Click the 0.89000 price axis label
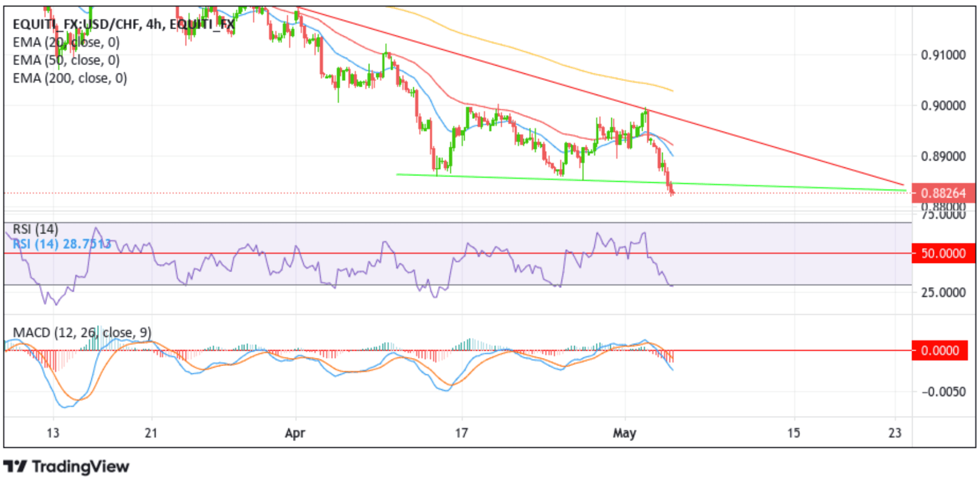This screenshot has width=980, height=489. coord(943,156)
